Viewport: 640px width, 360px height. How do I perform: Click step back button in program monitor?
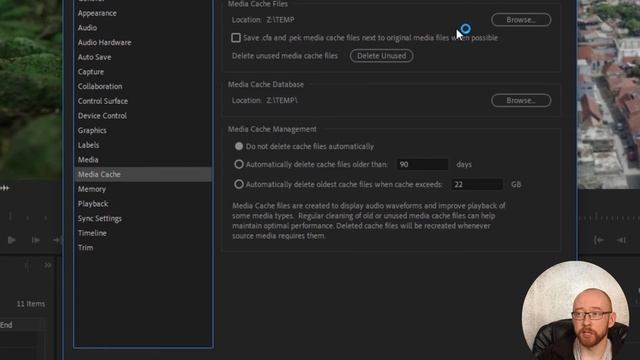(621, 240)
